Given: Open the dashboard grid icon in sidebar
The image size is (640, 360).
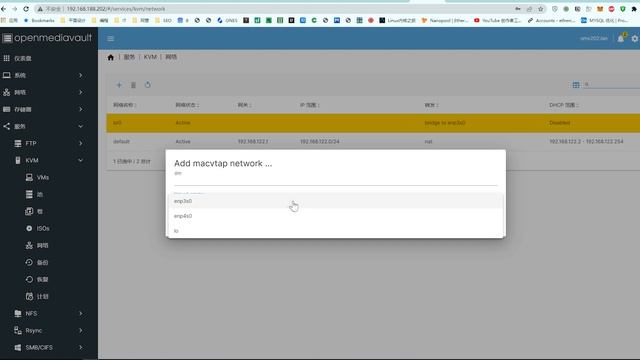Looking at the screenshot, I should coord(7,58).
